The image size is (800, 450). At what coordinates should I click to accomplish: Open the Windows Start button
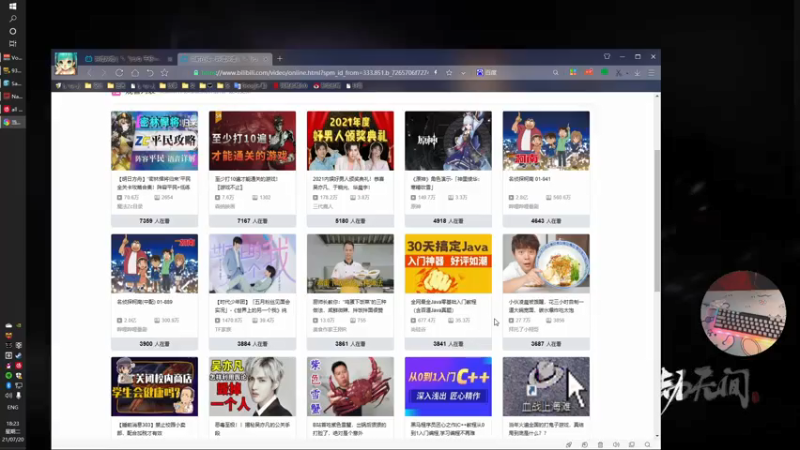tap(13, 6)
